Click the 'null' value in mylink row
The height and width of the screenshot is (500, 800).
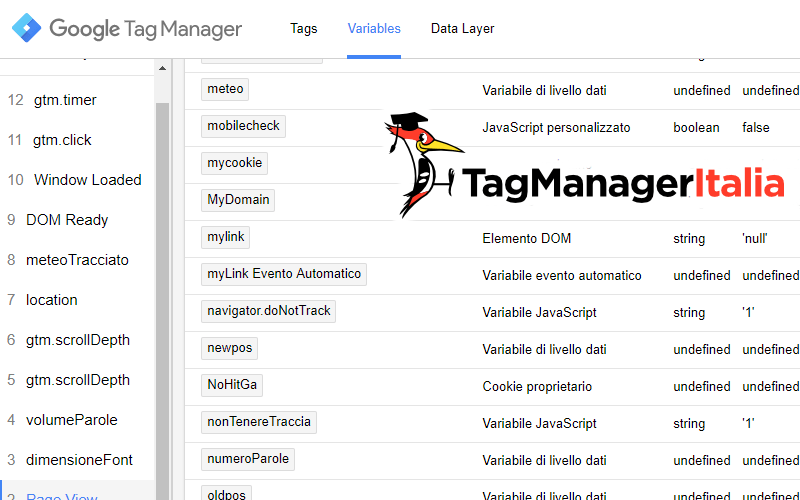[x=755, y=238]
